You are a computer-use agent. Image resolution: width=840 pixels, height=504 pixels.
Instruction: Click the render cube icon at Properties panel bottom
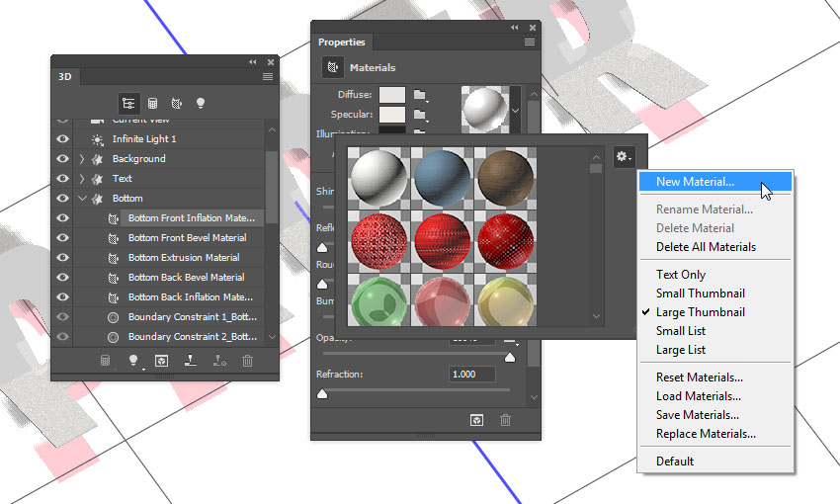tap(476, 420)
